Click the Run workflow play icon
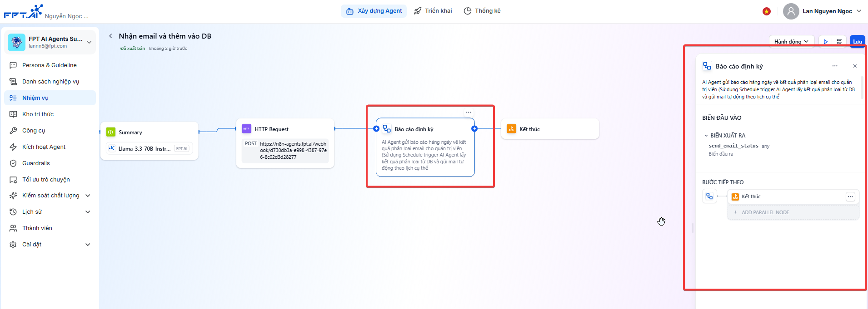 [x=825, y=41]
